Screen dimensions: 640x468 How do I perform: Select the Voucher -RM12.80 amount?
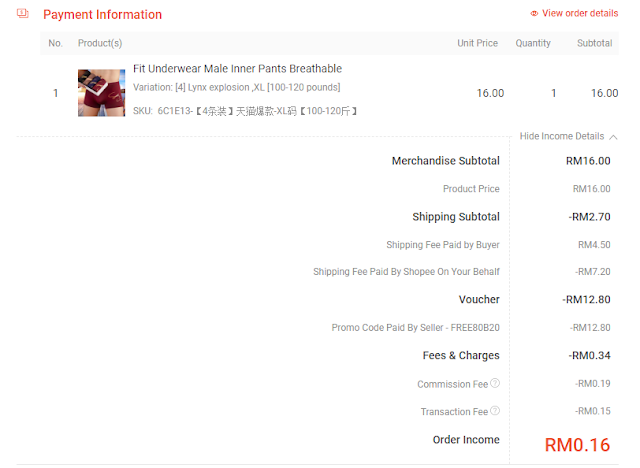pos(586,299)
